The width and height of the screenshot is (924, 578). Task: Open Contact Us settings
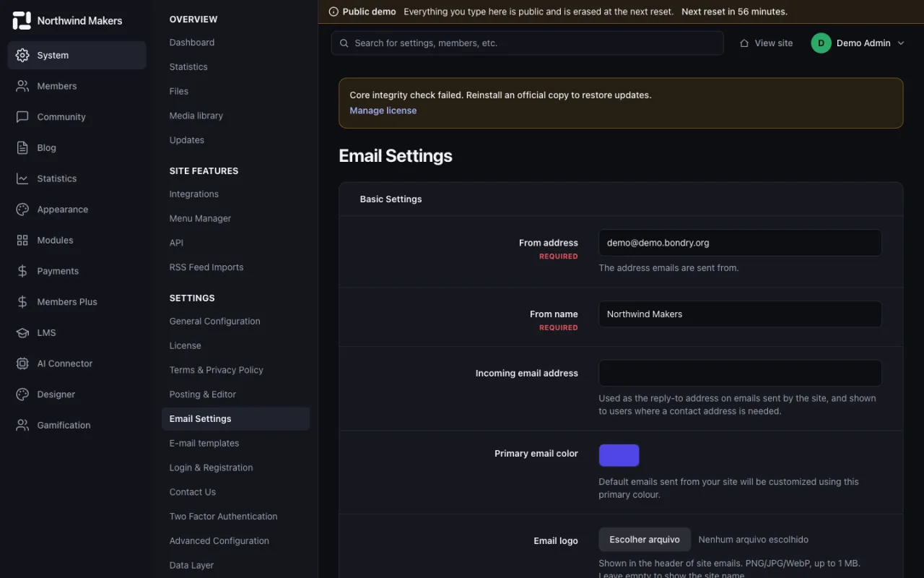193,492
